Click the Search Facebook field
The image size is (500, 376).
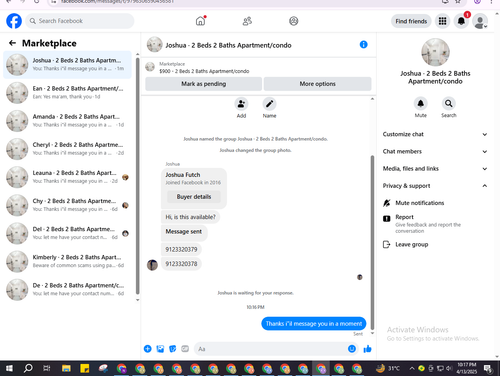pos(80,21)
